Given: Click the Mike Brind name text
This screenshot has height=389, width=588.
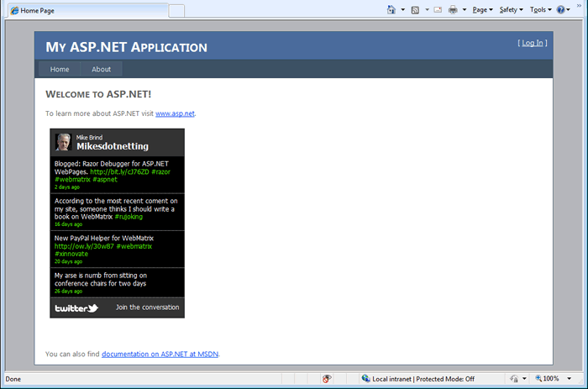Looking at the screenshot, I should pyautogui.click(x=89, y=137).
